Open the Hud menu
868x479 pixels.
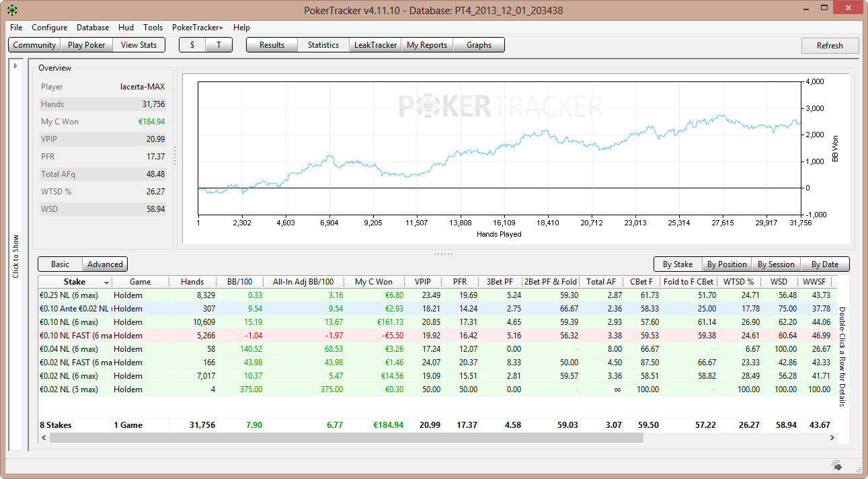click(126, 28)
